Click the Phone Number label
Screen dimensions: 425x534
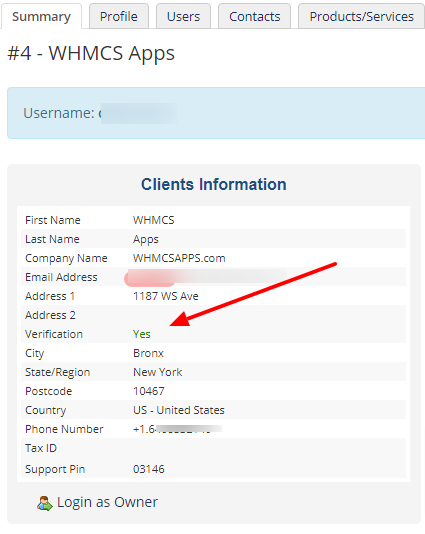[64, 429]
